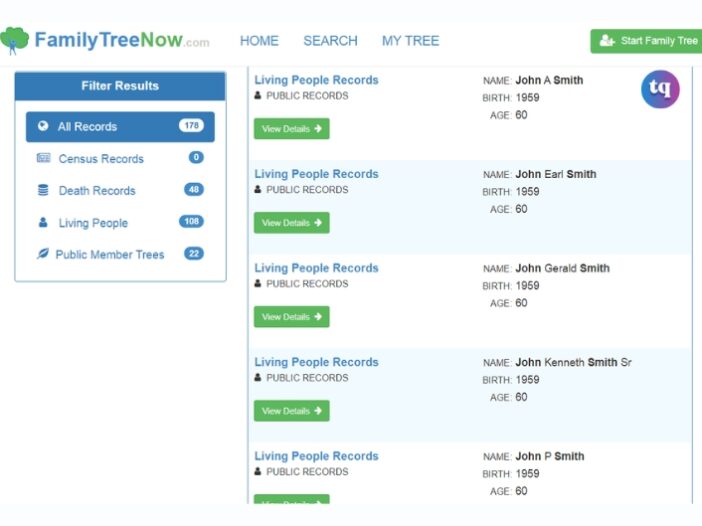Click the census icon beside Census Records
Image resolution: width=702 pixels, height=526 pixels.
click(x=43, y=158)
